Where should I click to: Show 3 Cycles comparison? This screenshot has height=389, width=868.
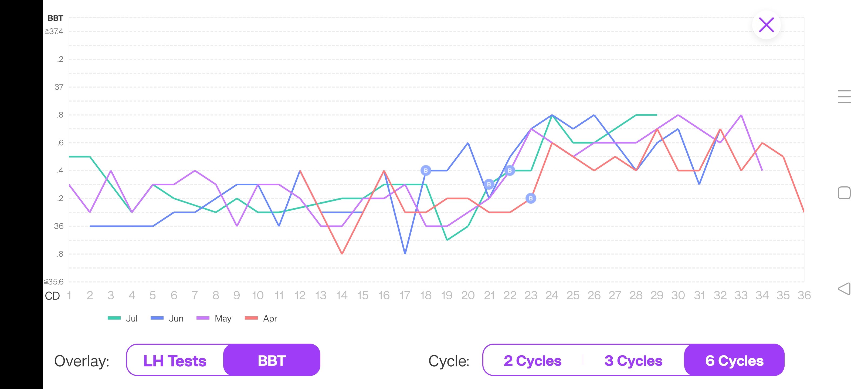[x=633, y=361]
